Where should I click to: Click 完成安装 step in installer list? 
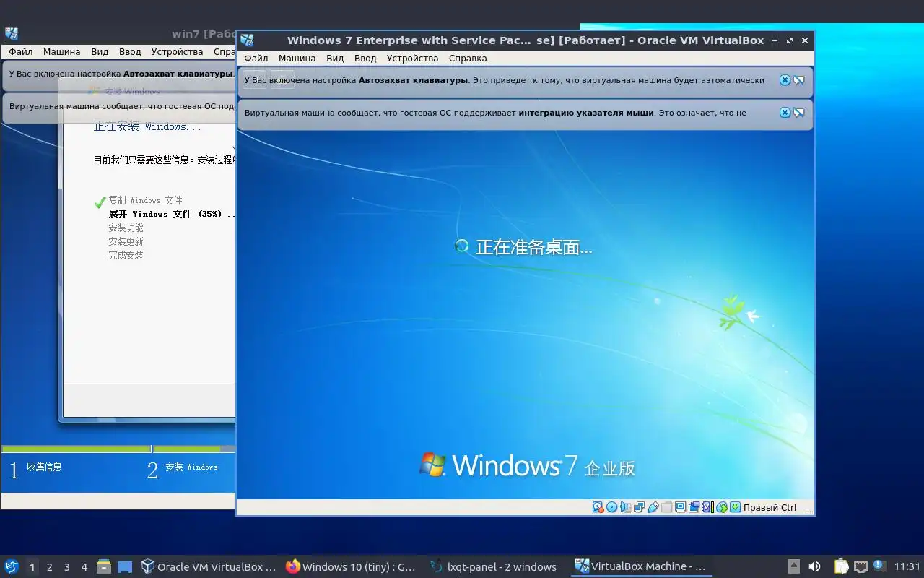[x=126, y=255]
